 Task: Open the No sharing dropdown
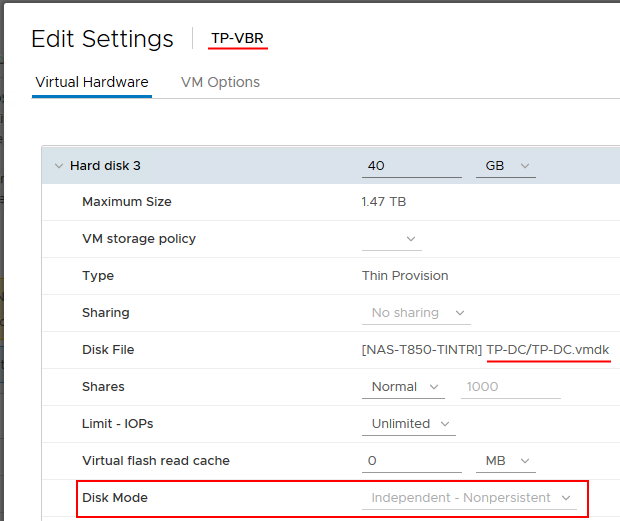(415, 313)
